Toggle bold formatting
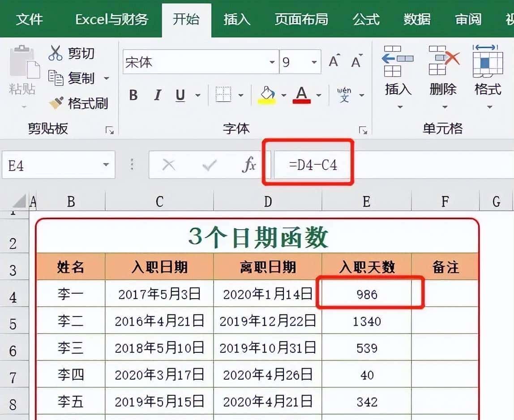The image size is (514, 420). (x=133, y=95)
